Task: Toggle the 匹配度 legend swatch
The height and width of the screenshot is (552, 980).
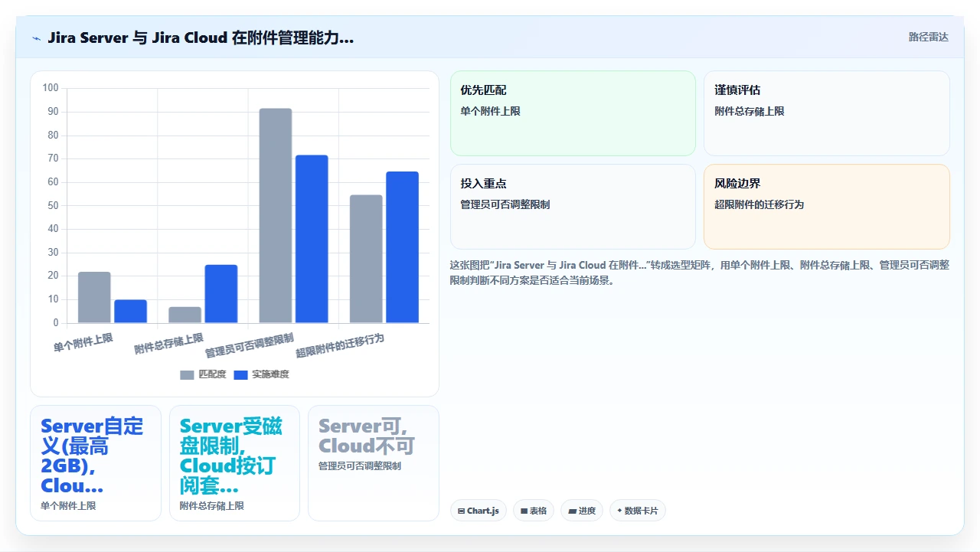Action: click(x=187, y=374)
